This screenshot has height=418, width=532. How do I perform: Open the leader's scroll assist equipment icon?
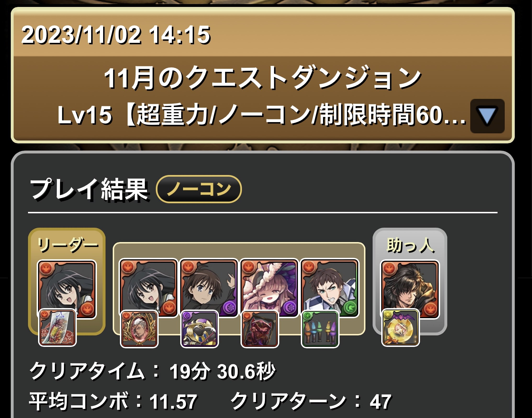click(57, 328)
